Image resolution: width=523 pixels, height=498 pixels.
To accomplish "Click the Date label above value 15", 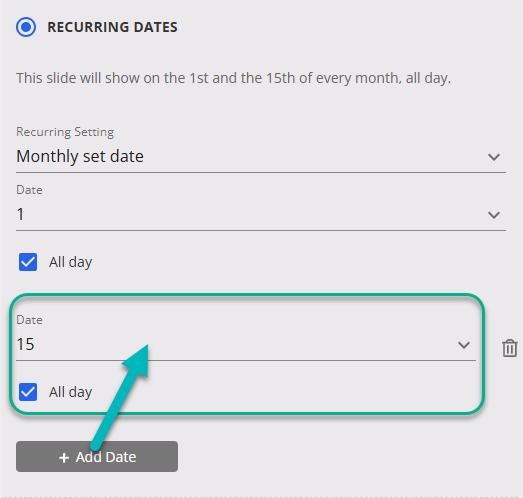I will click(29, 320).
